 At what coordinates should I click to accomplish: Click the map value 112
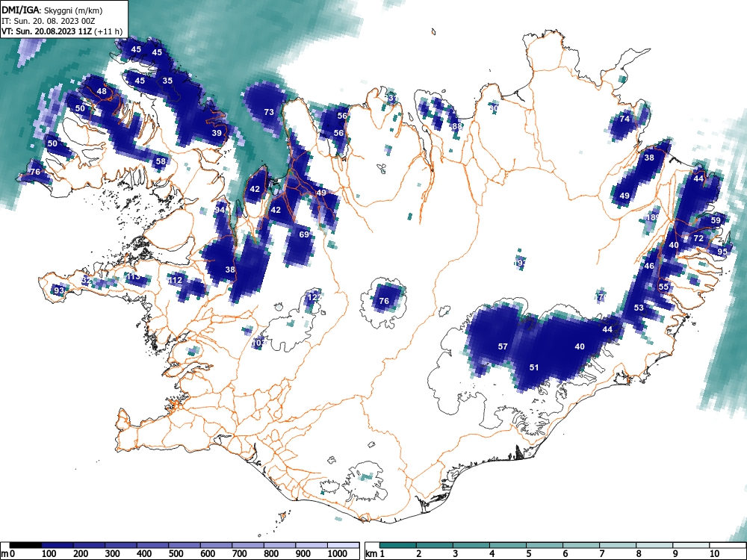pyautogui.click(x=176, y=280)
